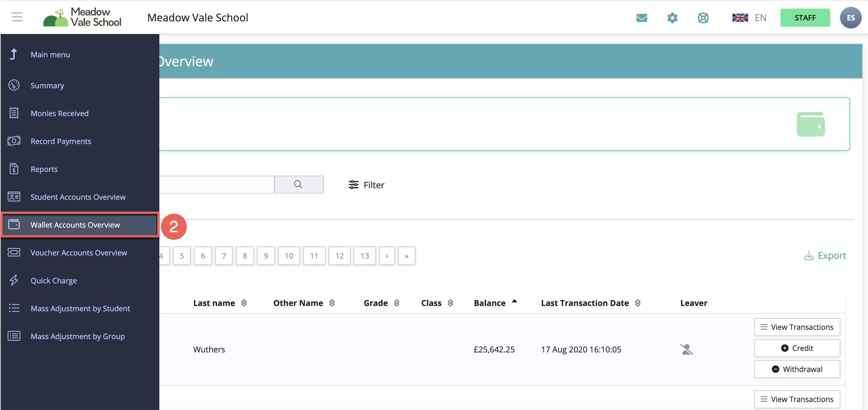View Transactions in the second row
This screenshot has width=868, height=410.
pyautogui.click(x=797, y=399)
